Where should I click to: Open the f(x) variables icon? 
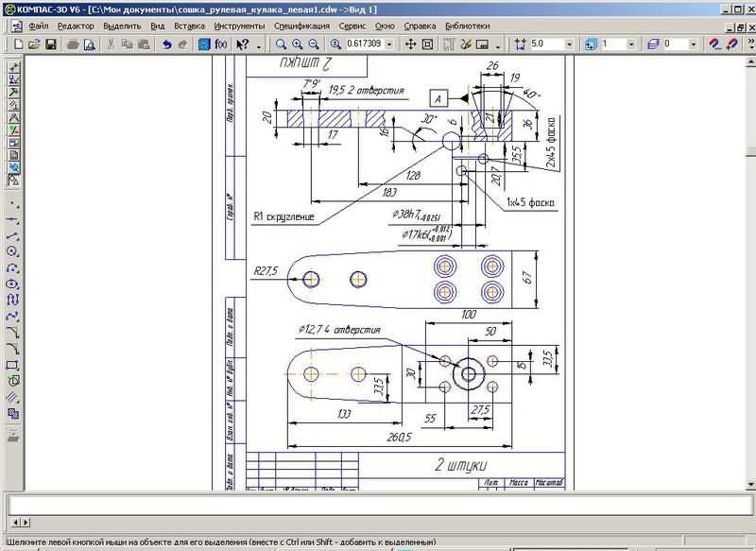pyautogui.click(x=221, y=44)
